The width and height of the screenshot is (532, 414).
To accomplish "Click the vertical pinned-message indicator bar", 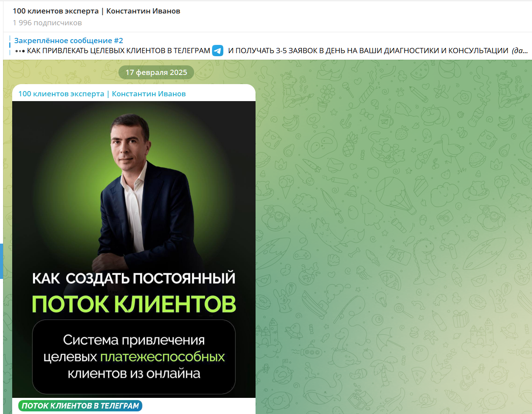I will pos(10,45).
